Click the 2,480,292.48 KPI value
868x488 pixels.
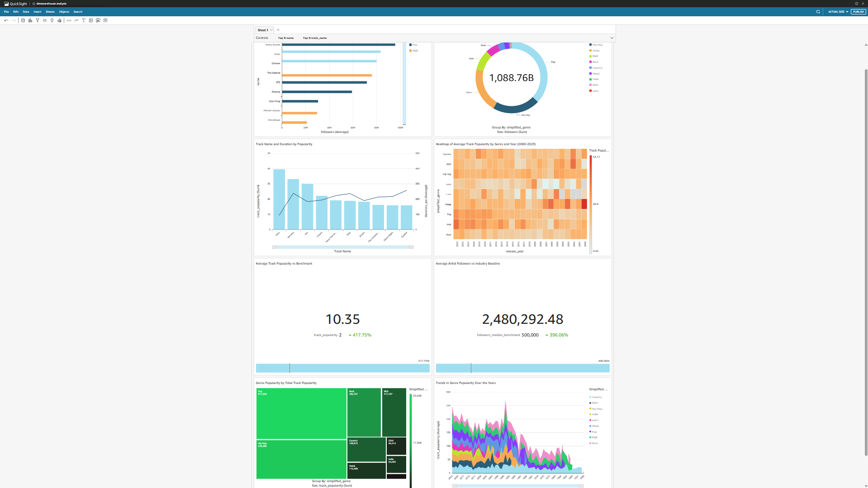523,319
